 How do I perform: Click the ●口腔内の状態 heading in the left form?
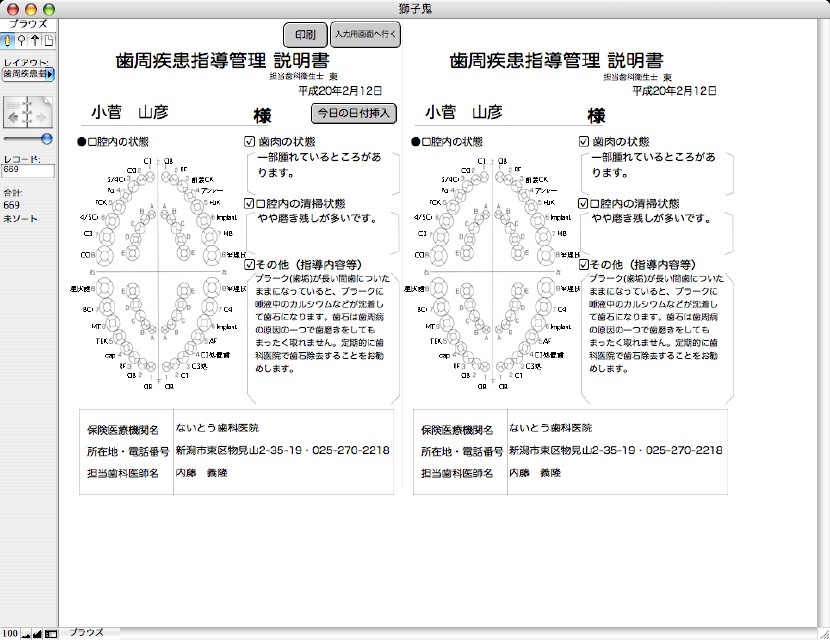click(x=113, y=142)
